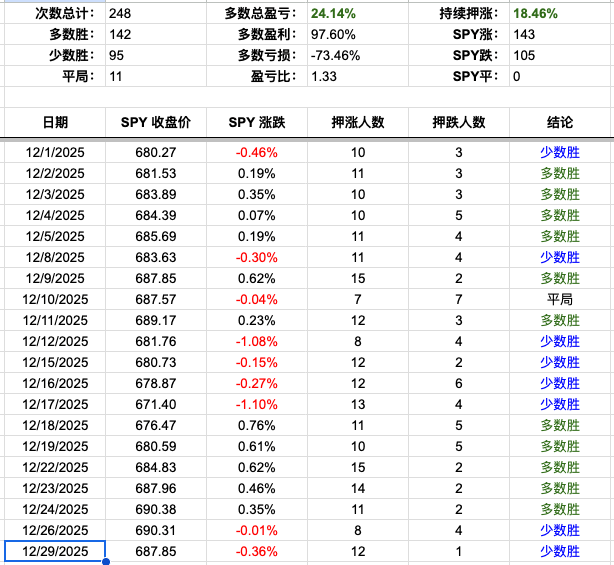Select closing price 683.63
Viewport: 614px width, 565px height.
[x=156, y=257]
